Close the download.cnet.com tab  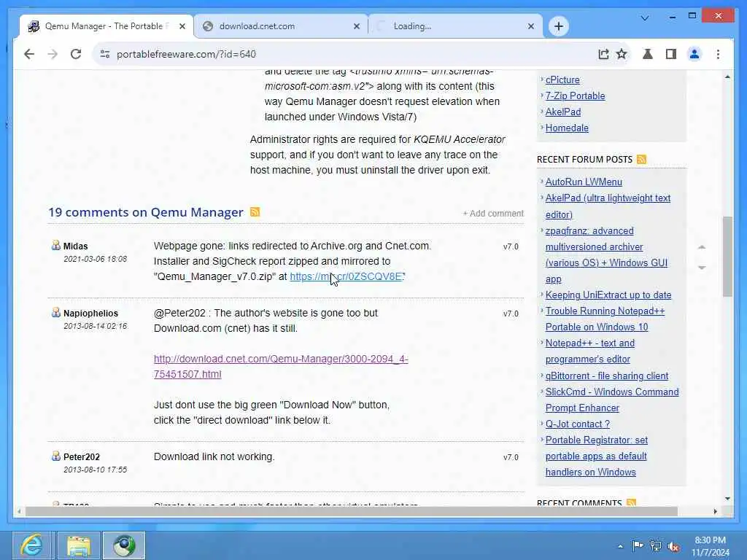[356, 27]
